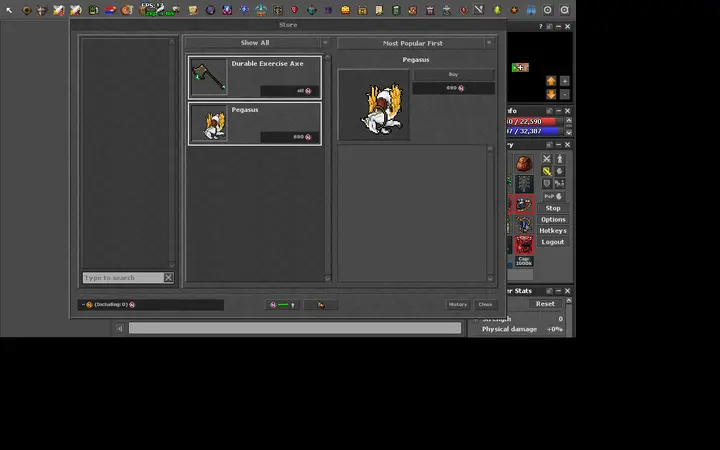
Task: Click the Close button of Store
Action: pyautogui.click(x=485, y=304)
